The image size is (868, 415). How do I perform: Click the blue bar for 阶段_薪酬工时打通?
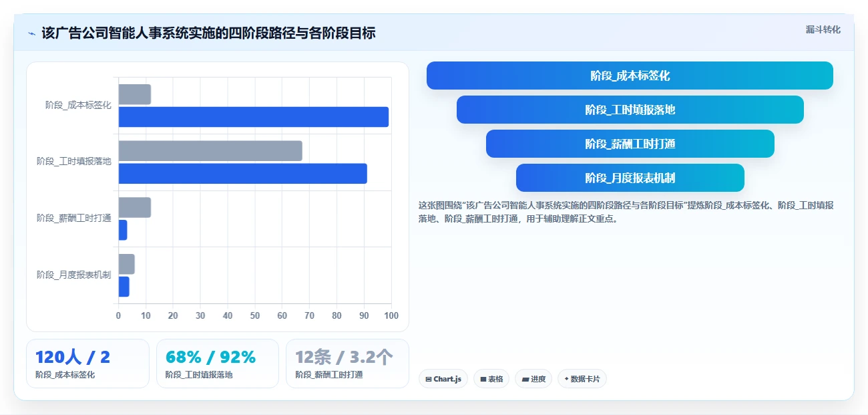(123, 230)
